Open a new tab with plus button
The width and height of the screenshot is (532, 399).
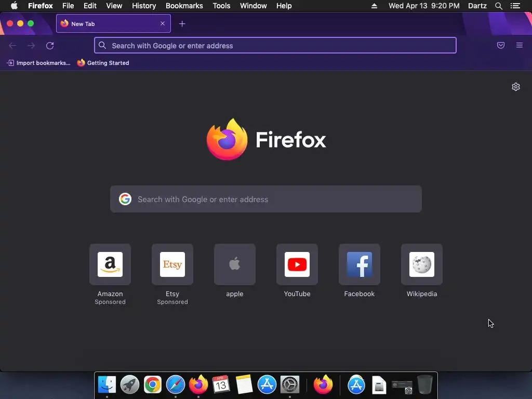point(182,24)
